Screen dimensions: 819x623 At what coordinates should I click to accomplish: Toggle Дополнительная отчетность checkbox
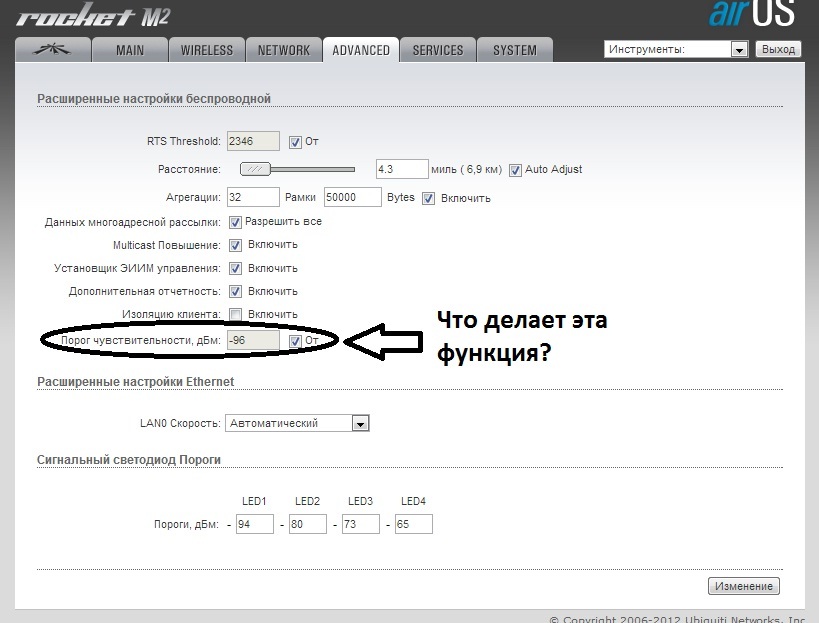click(235, 291)
